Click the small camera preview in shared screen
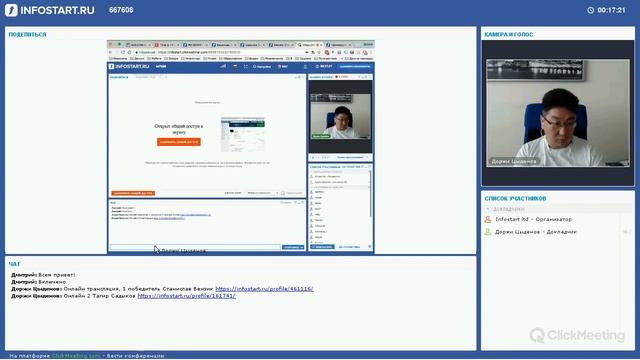This screenshot has height=360, width=640. click(x=341, y=116)
